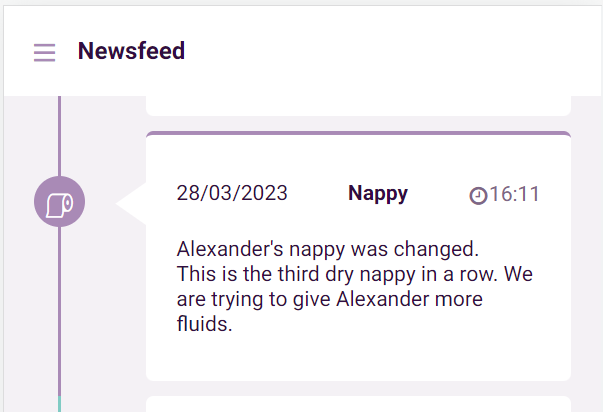Screen dimensions: 603x412
Task: Select the bold Nappy entry title
Action: click(x=378, y=193)
